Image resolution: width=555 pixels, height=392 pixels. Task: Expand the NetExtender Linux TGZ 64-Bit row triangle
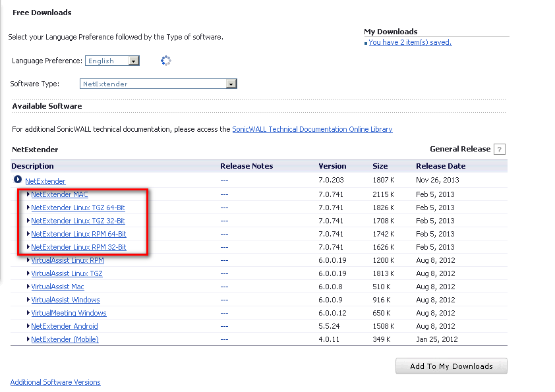28,207
